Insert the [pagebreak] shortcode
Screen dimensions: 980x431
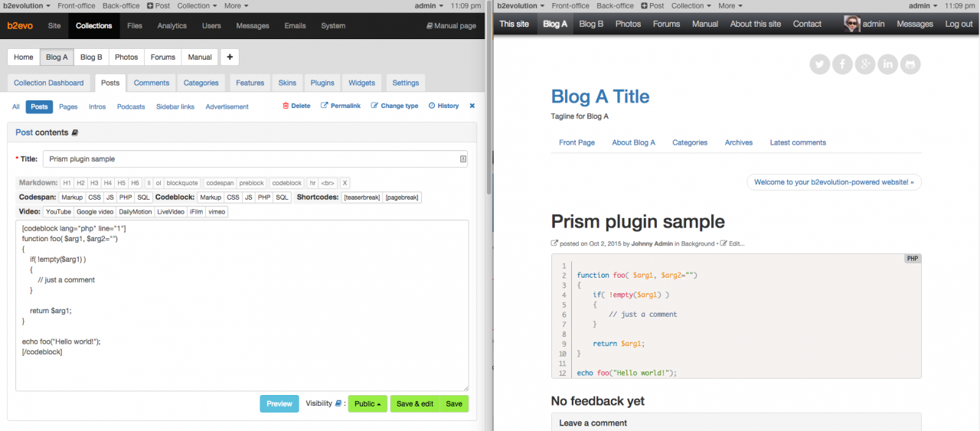point(402,198)
